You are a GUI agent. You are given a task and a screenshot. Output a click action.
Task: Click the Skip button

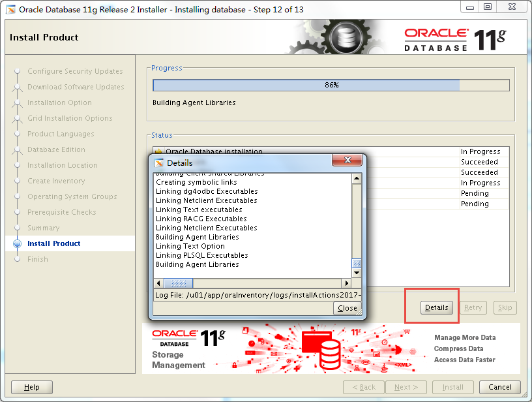tap(505, 307)
